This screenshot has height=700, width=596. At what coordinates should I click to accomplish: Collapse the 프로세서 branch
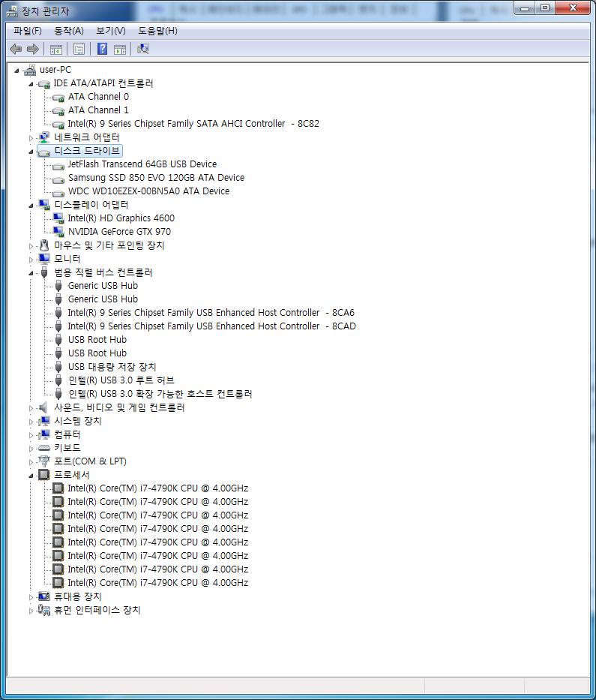[x=31, y=476]
